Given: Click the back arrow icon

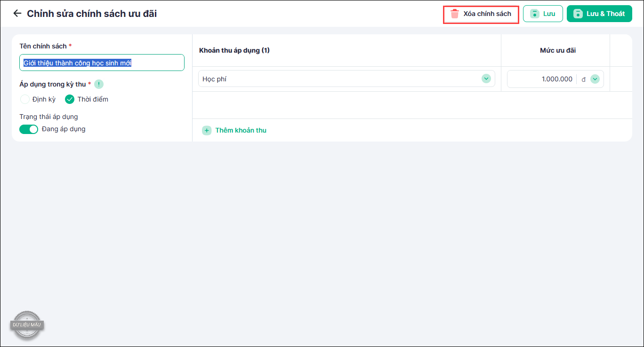Looking at the screenshot, I should pyautogui.click(x=17, y=14).
